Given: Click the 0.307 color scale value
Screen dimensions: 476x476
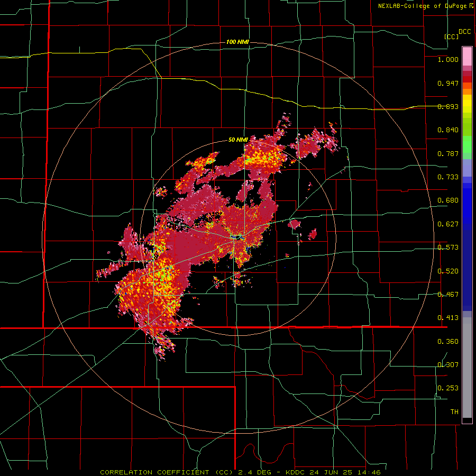Looking at the screenshot, I should coord(448,365).
